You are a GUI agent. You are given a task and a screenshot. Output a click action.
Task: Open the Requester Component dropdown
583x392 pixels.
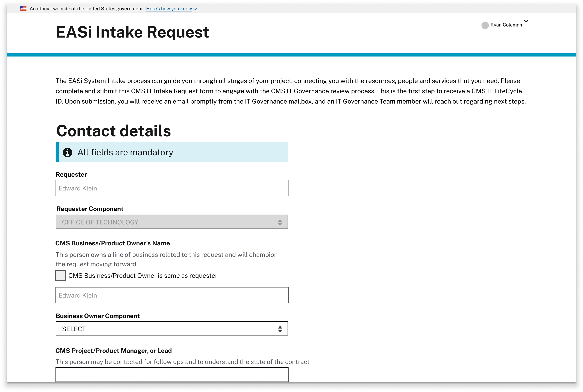[171, 222]
